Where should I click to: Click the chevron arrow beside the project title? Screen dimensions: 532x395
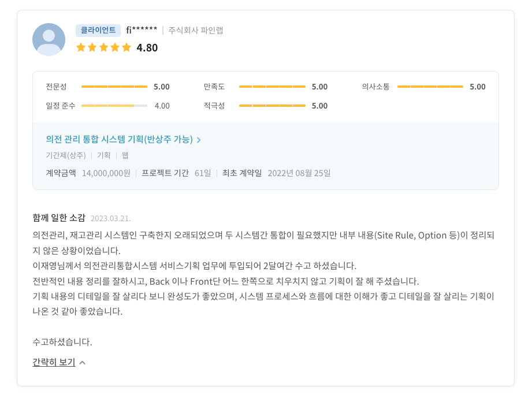(199, 140)
